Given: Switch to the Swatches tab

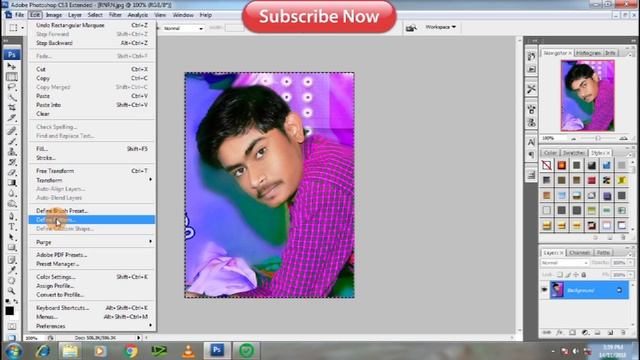Looking at the screenshot, I should point(573,153).
